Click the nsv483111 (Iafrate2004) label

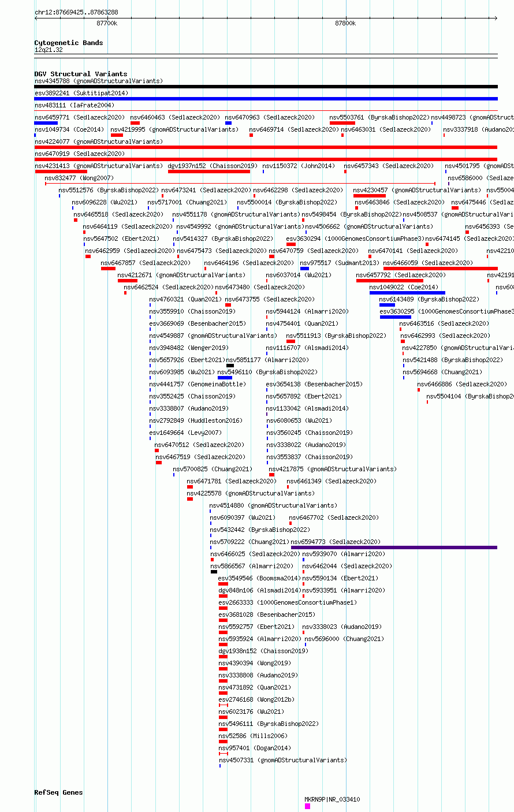[75, 105]
